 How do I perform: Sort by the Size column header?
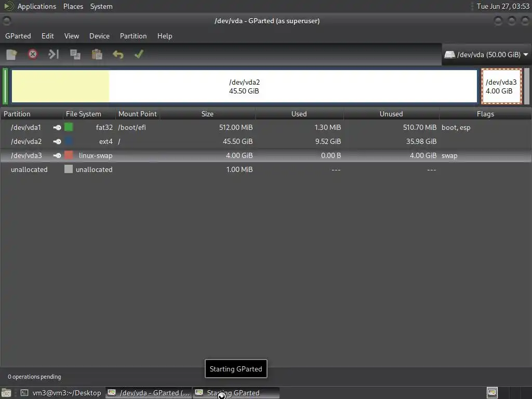(x=208, y=114)
